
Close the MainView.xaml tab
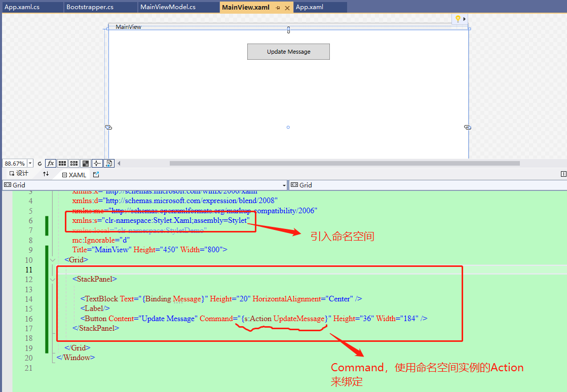[287, 8]
